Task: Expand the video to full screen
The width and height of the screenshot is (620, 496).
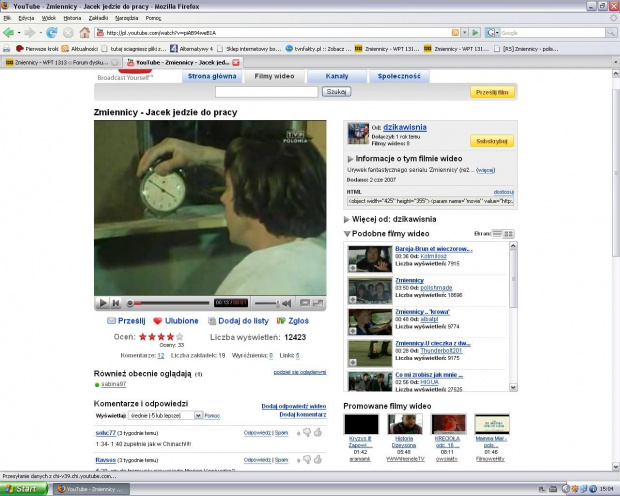Action: pos(318,303)
